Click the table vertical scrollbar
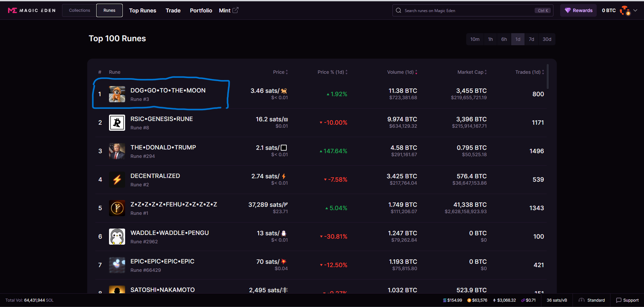The width and height of the screenshot is (644, 307). click(548, 76)
